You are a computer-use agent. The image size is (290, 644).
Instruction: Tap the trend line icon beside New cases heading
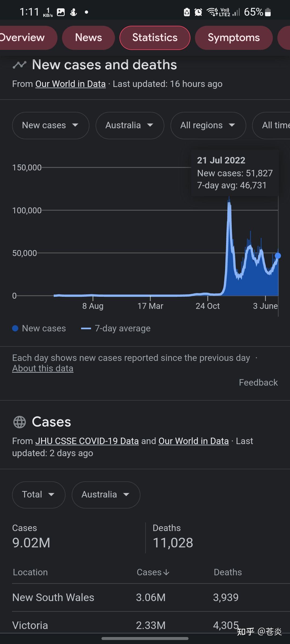[19, 65]
